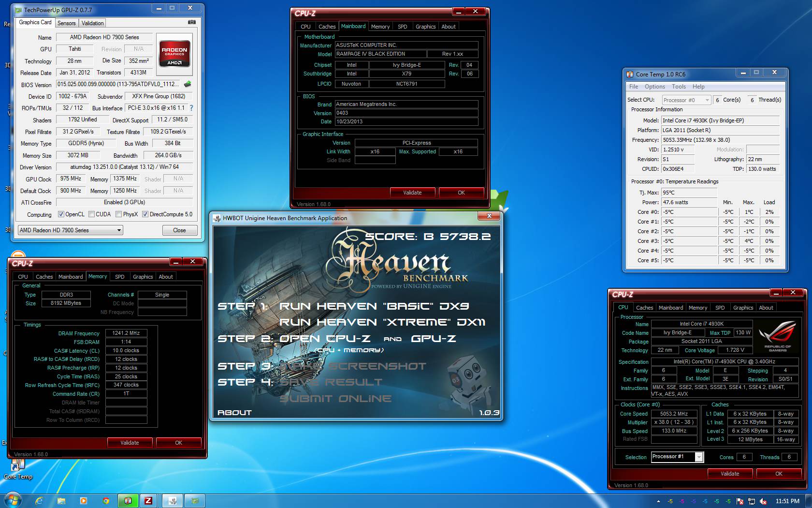Click the Driver Version field in GPU-Z

[125, 167]
